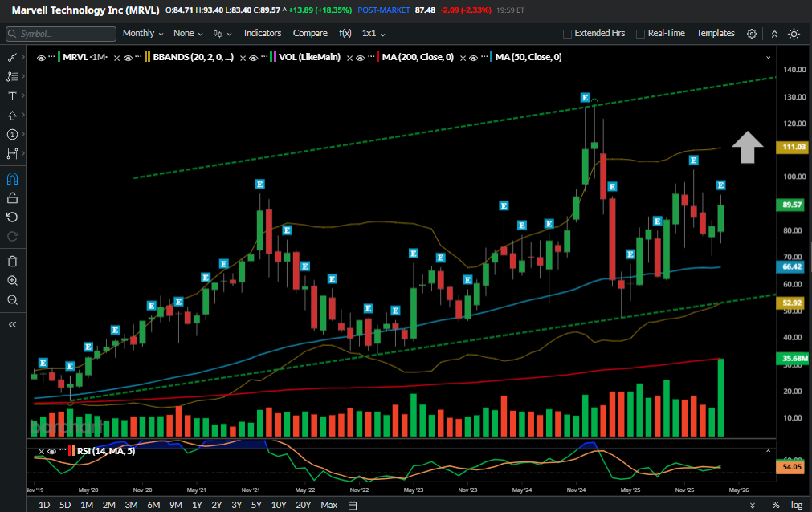Screen dimensions: 812x512
Task: Expand the trend line tool submenu arrow
Action: click(x=23, y=58)
